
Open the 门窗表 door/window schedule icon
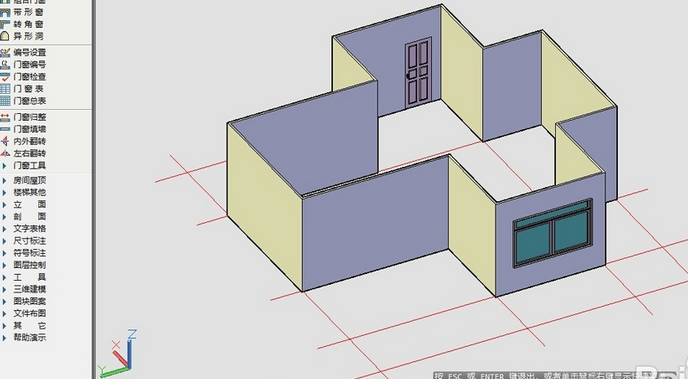pos(5,89)
